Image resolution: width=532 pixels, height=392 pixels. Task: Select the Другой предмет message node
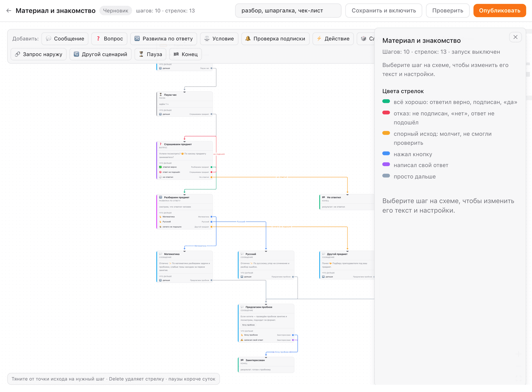(x=347, y=265)
